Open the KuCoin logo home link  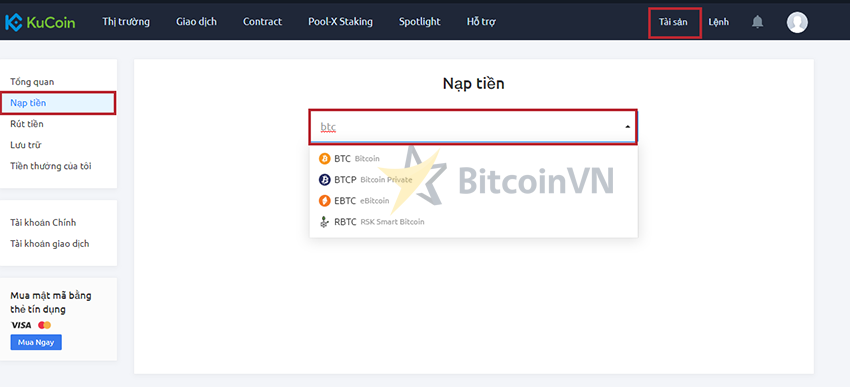(x=40, y=22)
